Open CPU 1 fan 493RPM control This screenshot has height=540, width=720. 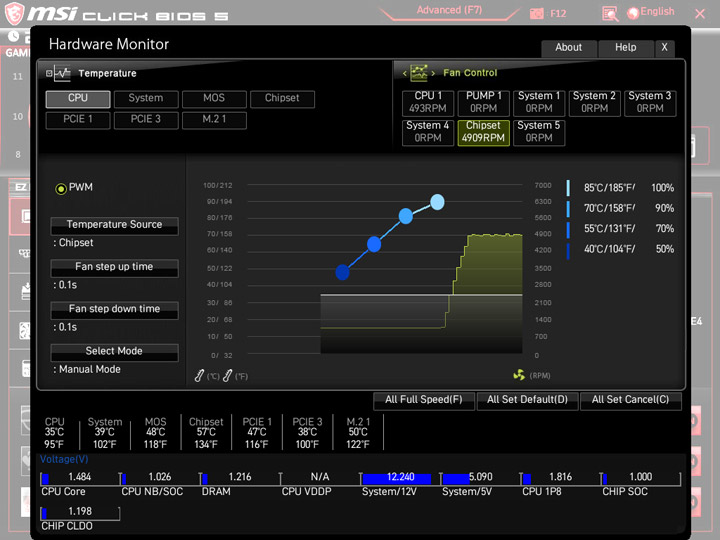point(428,103)
